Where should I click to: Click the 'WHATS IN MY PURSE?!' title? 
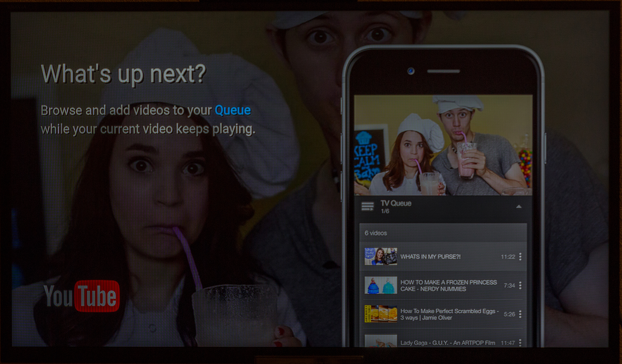[431, 257]
